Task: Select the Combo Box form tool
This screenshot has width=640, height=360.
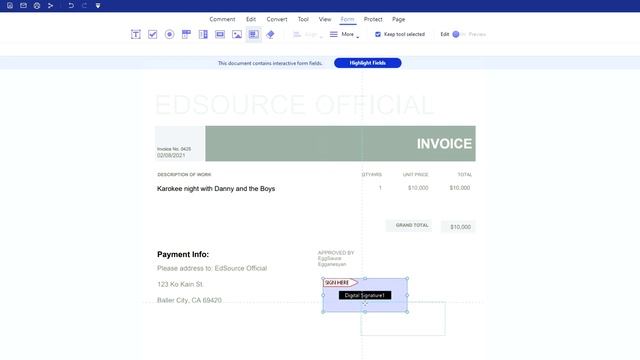Action: point(186,34)
